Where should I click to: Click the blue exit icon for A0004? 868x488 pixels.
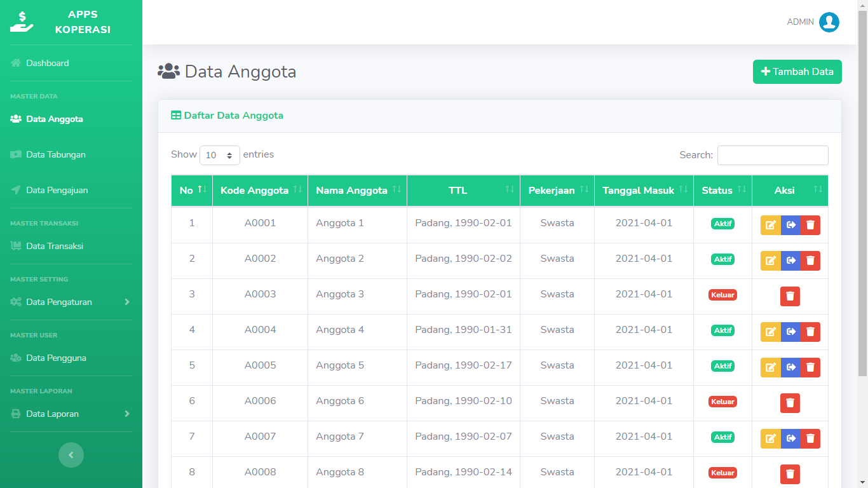click(790, 332)
